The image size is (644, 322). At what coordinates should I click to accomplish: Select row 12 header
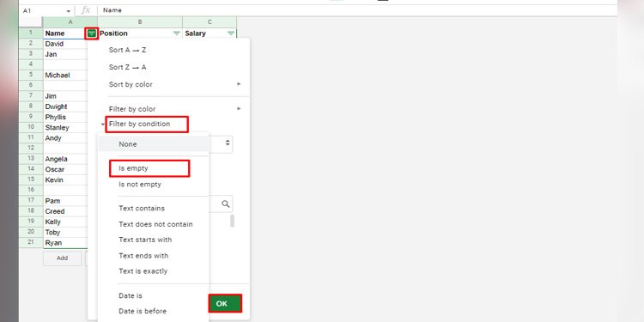(31, 149)
